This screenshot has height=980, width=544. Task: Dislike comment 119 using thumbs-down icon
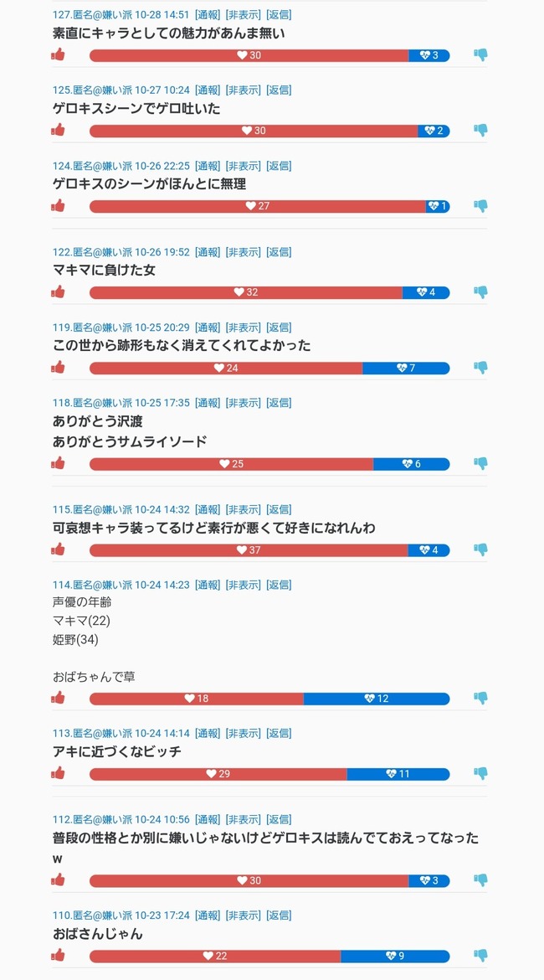[x=480, y=368]
